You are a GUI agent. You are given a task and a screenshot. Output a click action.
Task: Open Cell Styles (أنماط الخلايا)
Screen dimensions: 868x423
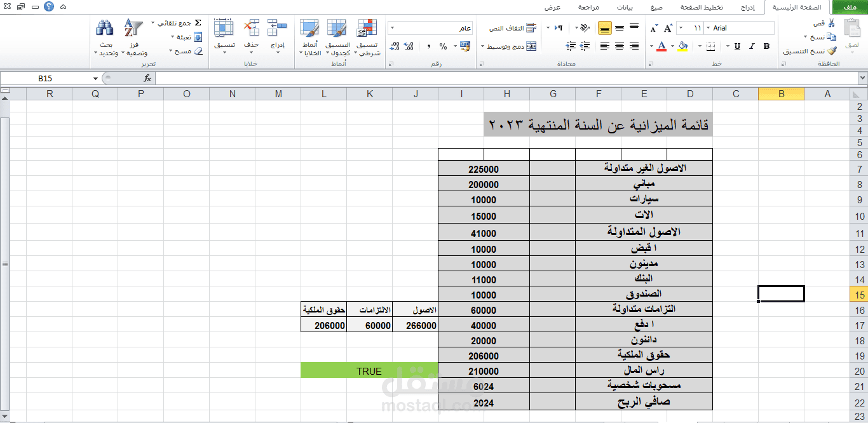(310, 37)
